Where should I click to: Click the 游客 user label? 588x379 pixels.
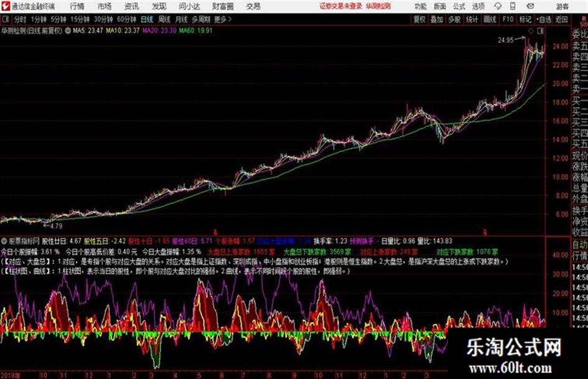pos(562,6)
